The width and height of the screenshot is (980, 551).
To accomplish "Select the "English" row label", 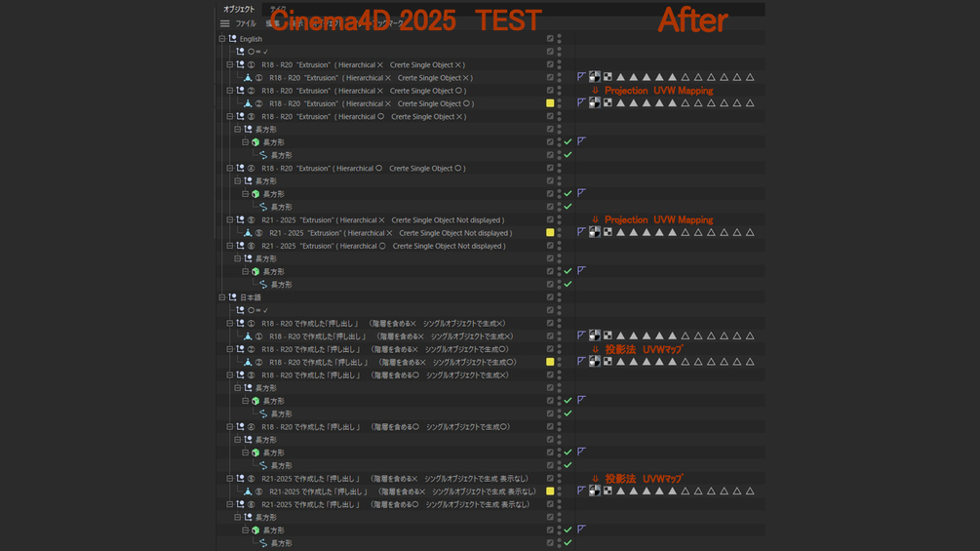I will [251, 39].
